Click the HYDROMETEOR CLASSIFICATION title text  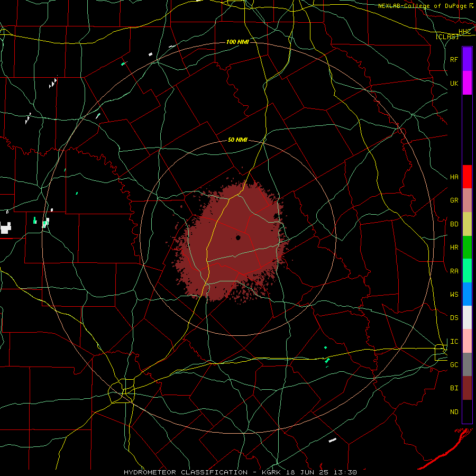[186, 472]
